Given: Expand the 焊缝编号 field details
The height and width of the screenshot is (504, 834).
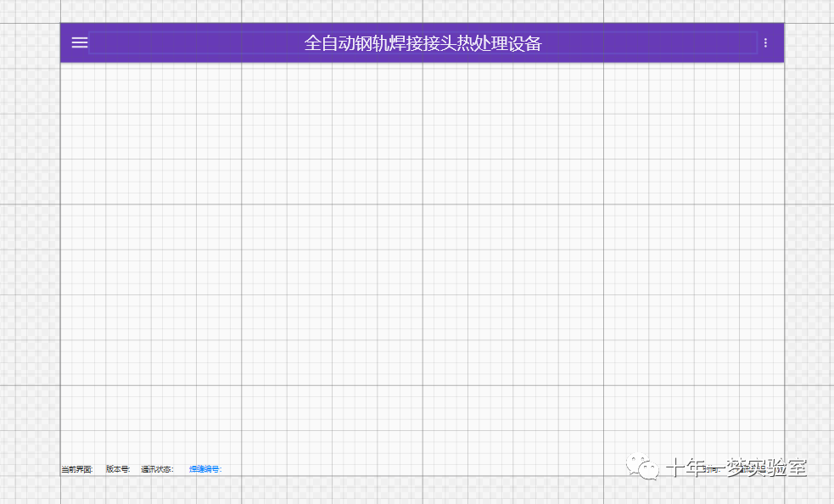Looking at the screenshot, I should pyautogui.click(x=204, y=468).
